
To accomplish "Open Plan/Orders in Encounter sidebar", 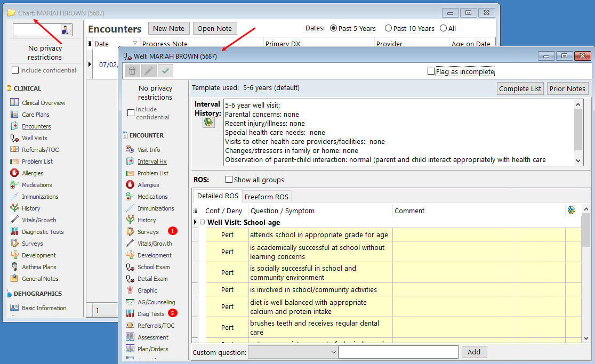I will (152, 349).
